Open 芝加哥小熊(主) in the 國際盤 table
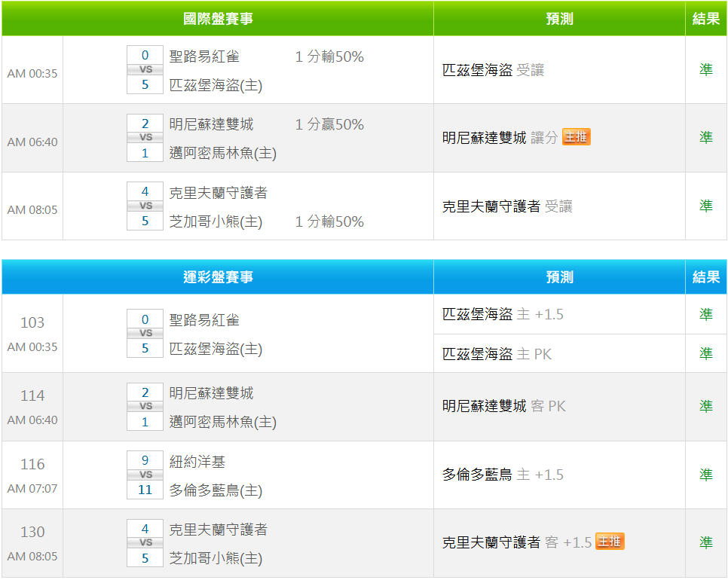728x580 pixels. pyautogui.click(x=216, y=221)
